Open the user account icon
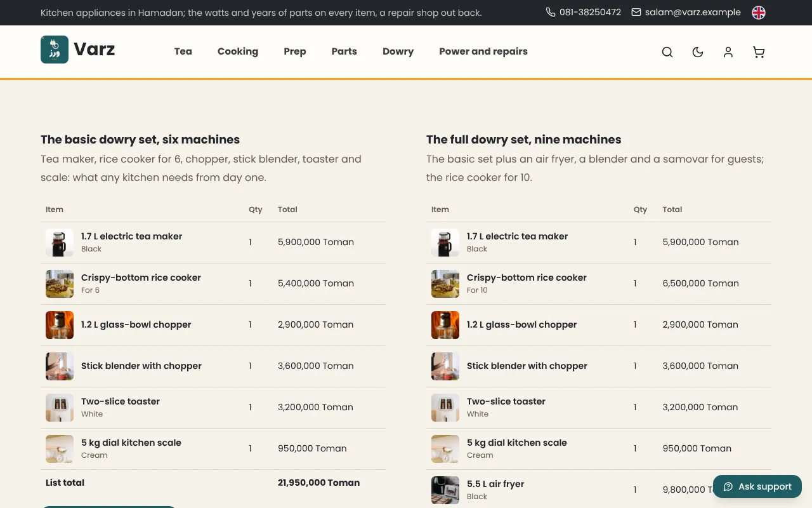 pos(728,52)
